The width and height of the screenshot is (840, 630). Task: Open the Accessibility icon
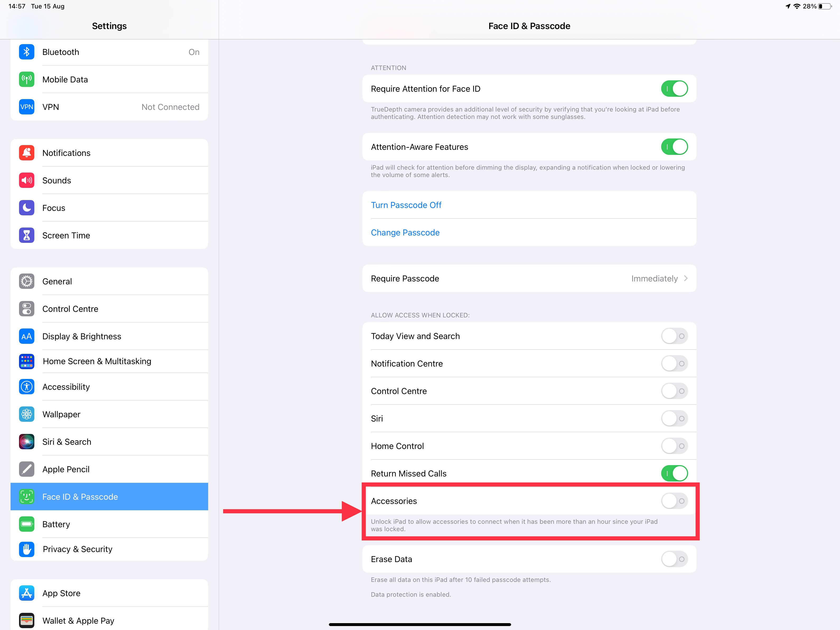coord(27,387)
